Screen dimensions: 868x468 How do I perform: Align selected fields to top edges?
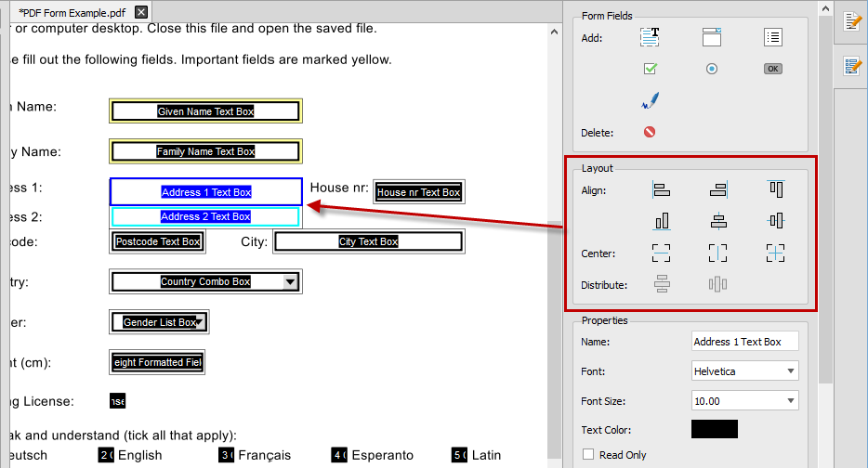pos(776,189)
